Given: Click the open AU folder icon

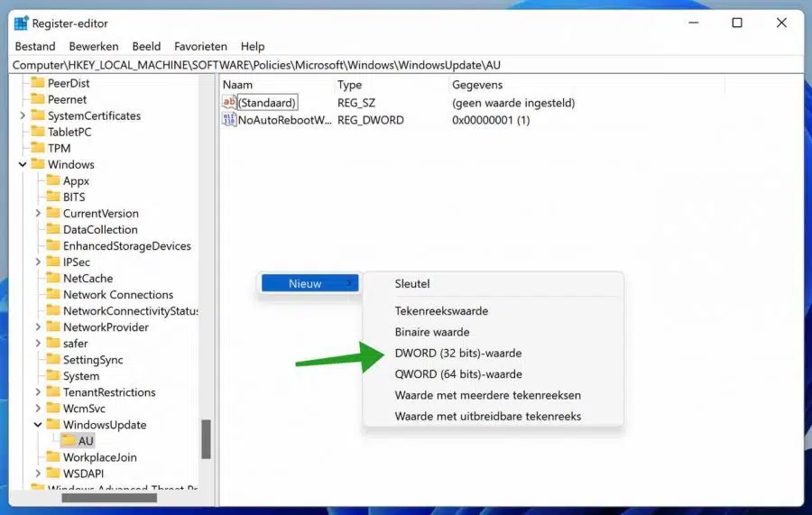Looking at the screenshot, I should 68,441.
